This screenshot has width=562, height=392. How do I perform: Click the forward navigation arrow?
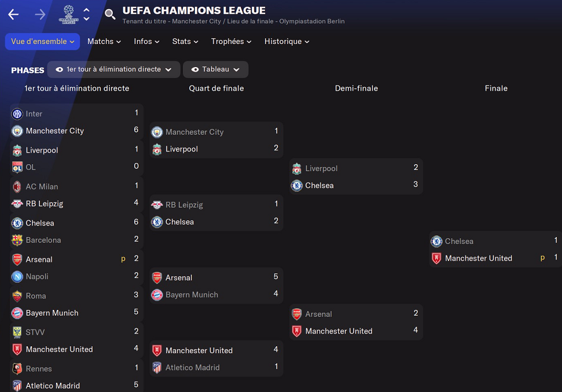[x=40, y=14]
